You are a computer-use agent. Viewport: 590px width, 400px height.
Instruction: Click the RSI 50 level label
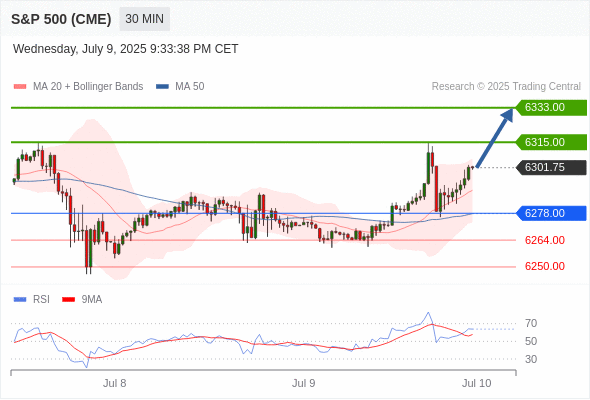click(531, 341)
